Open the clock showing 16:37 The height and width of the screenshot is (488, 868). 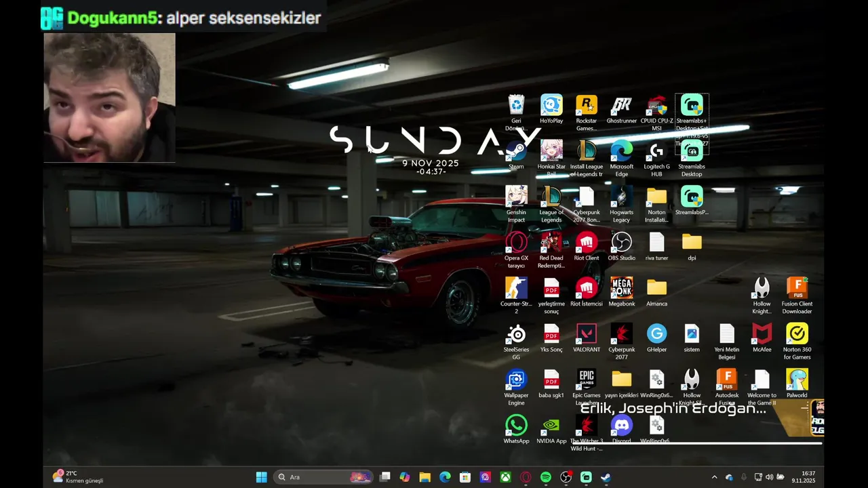pyautogui.click(x=804, y=477)
